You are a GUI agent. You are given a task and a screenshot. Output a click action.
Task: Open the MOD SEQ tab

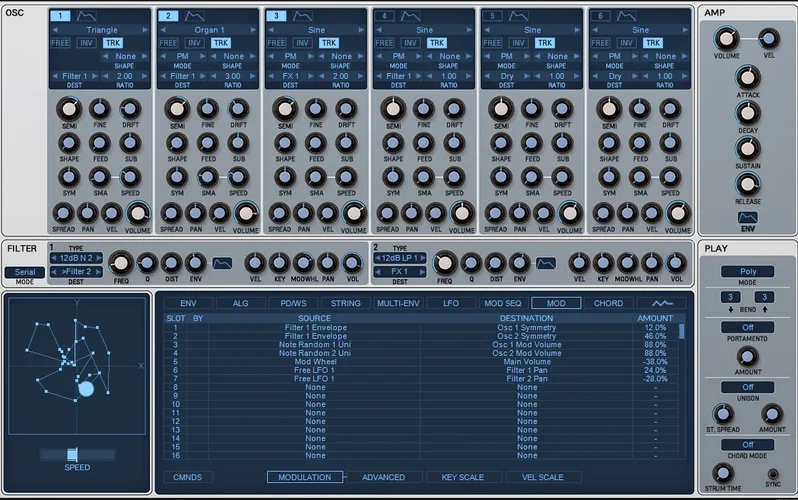pos(502,303)
